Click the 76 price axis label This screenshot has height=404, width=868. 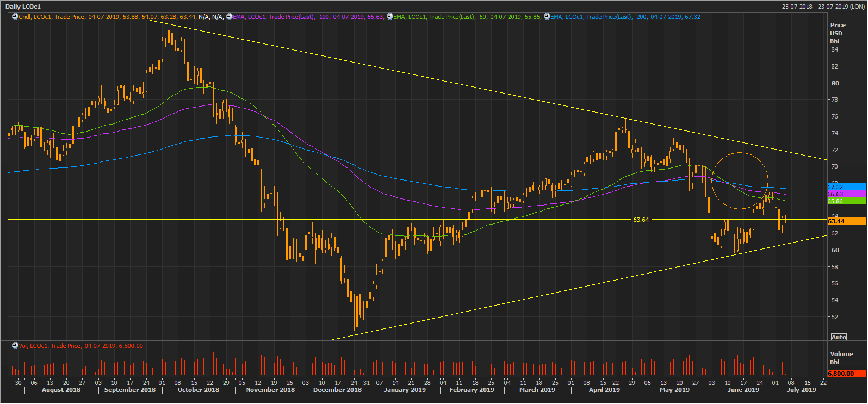pos(834,116)
